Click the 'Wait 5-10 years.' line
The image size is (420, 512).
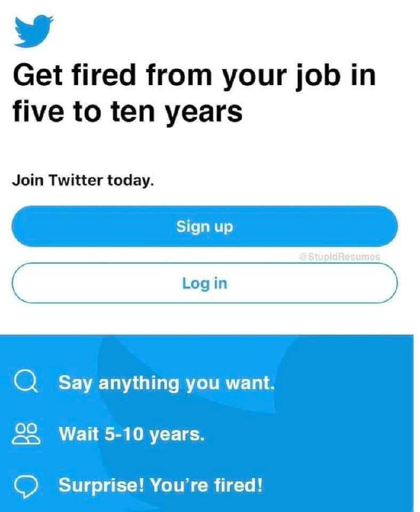pyautogui.click(x=132, y=435)
